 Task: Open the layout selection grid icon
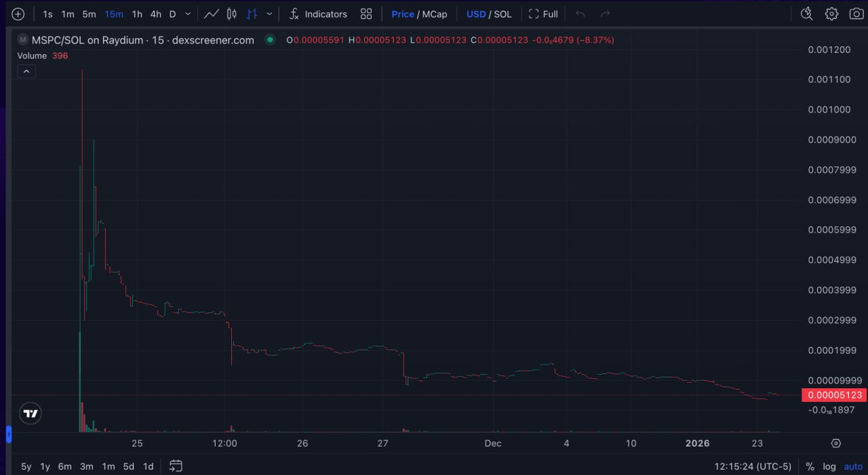click(366, 14)
